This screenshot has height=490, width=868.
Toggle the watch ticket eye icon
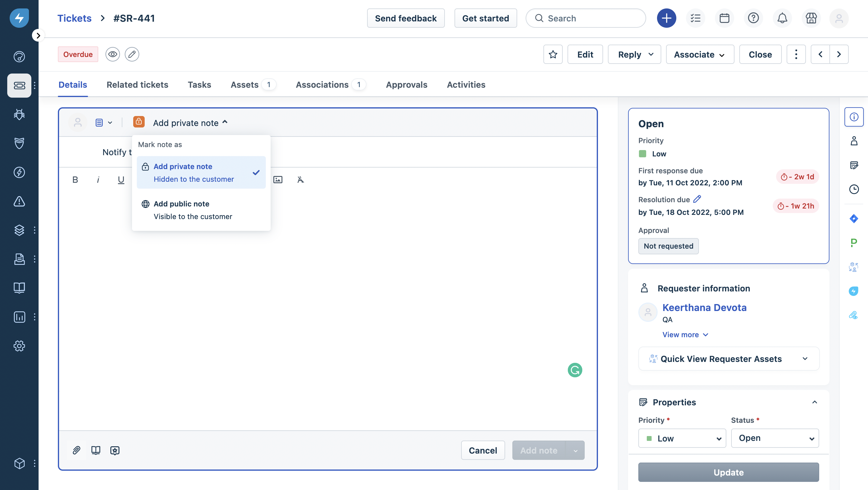click(x=112, y=54)
